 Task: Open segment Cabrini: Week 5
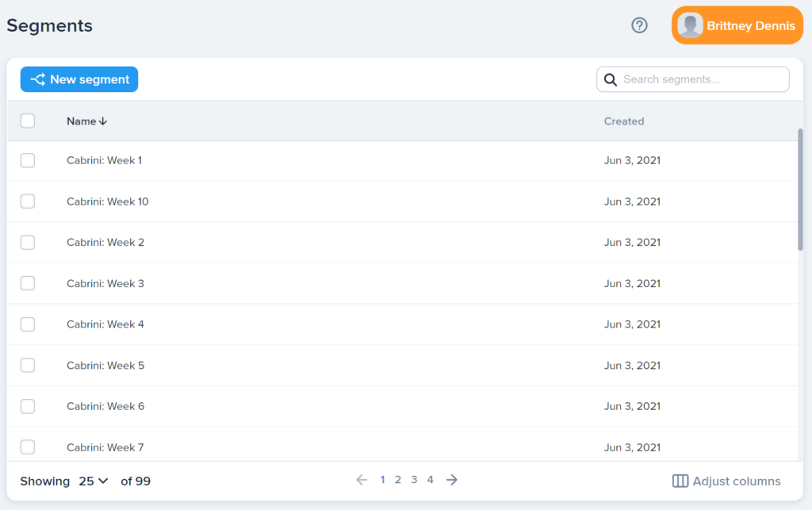coord(105,366)
